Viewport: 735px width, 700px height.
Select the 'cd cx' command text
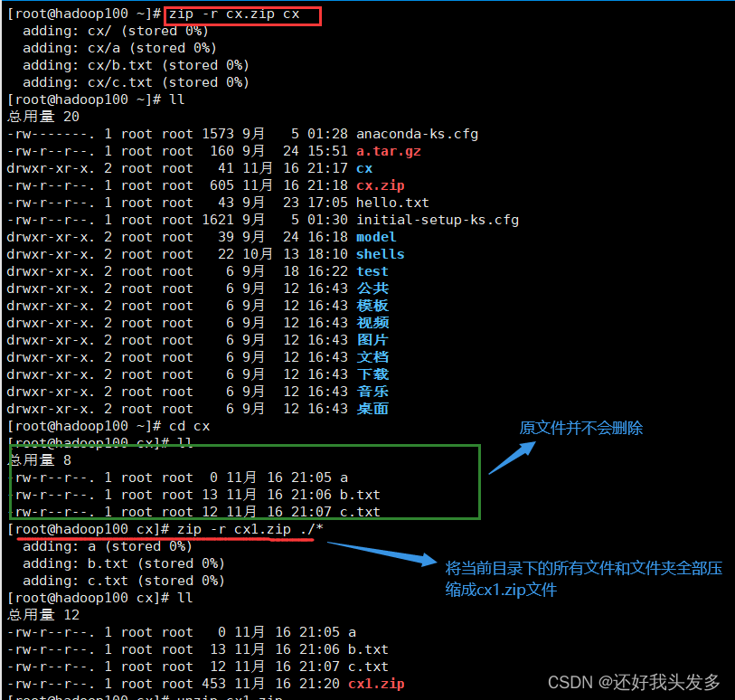[189, 426]
